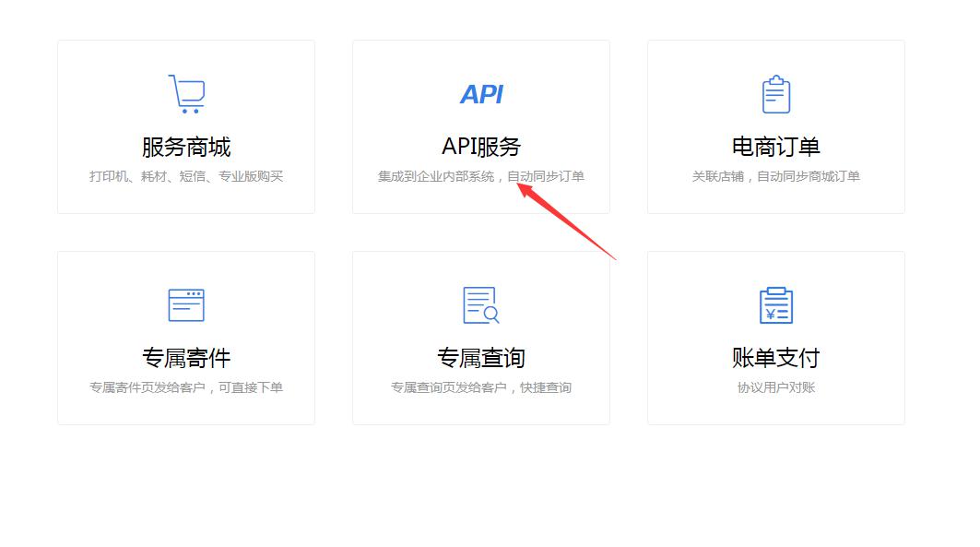Click blank space left of the 账单支付 icon inside its card

click(x=701, y=305)
